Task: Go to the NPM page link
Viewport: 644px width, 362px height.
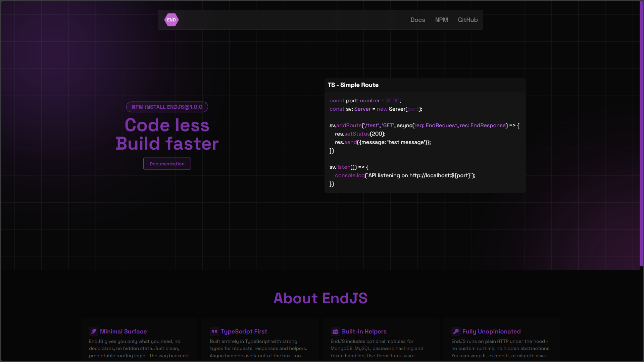Action: tap(441, 20)
